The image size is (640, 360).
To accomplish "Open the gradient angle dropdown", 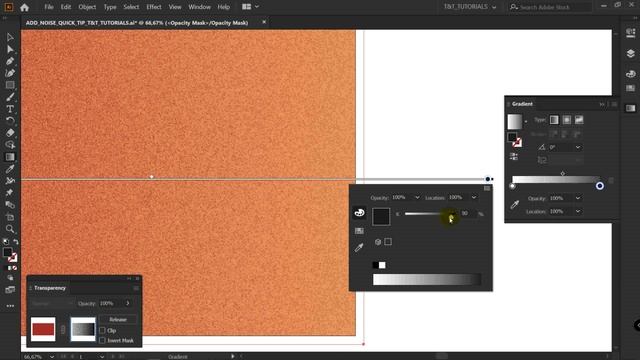I will coord(578,147).
